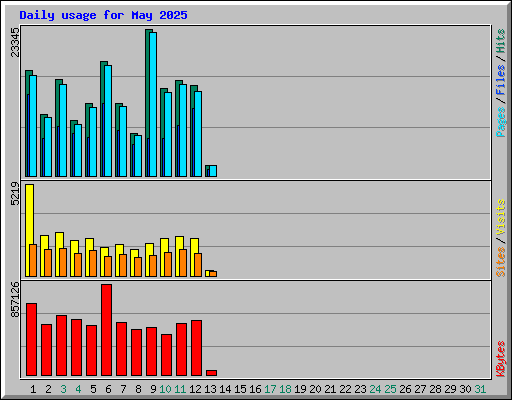Click day 22 on the x-axis

345,389
